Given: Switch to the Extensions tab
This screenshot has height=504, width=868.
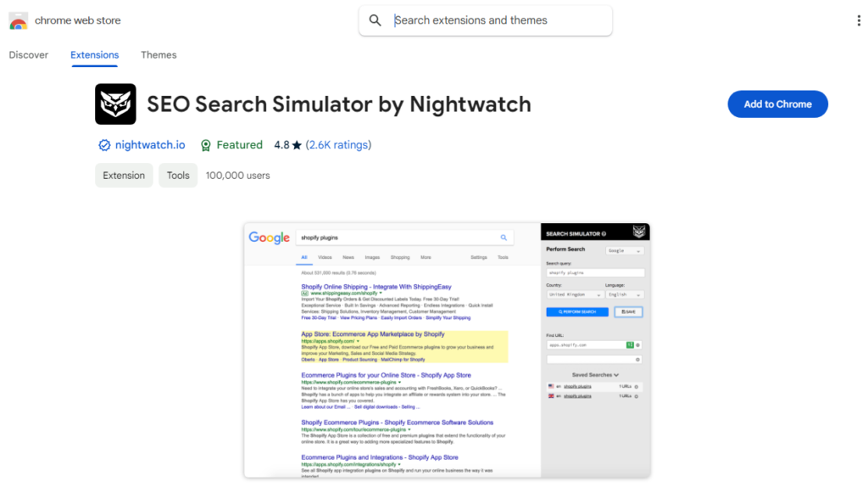Looking at the screenshot, I should click(95, 55).
